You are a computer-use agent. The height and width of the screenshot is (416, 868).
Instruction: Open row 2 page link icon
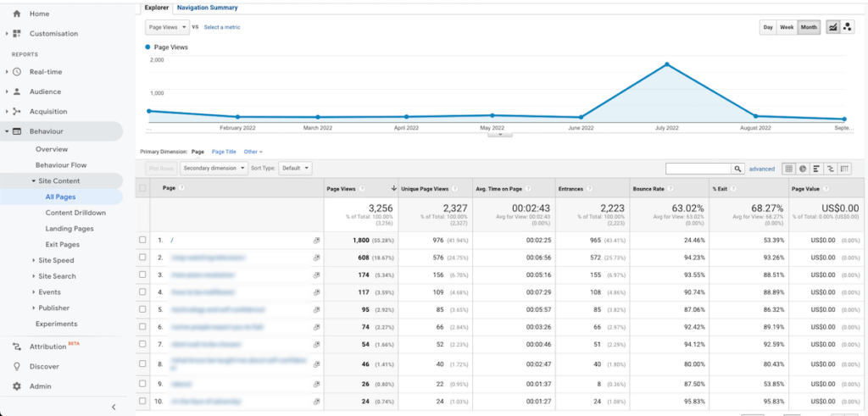click(317, 258)
